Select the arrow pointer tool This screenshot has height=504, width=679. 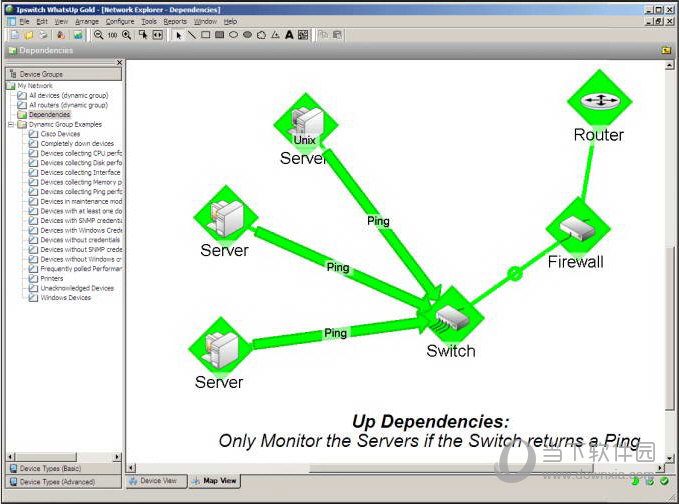[x=178, y=35]
